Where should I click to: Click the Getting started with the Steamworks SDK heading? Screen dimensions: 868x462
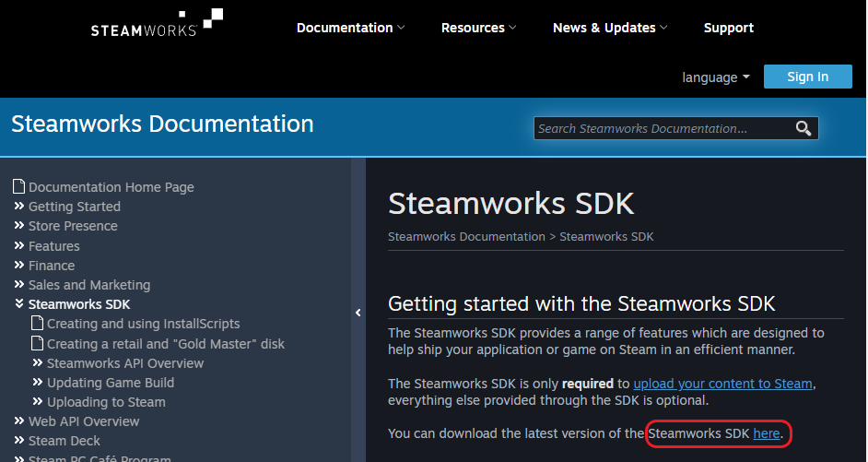[x=581, y=303]
